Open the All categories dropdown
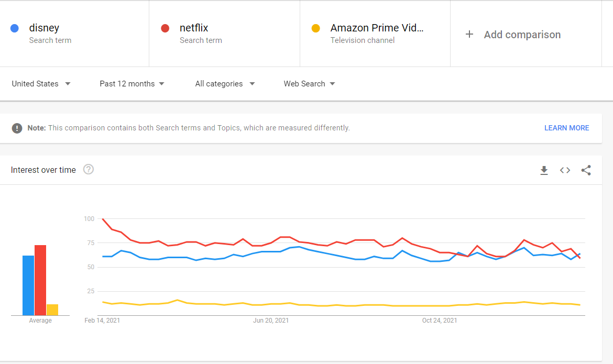 [225, 84]
